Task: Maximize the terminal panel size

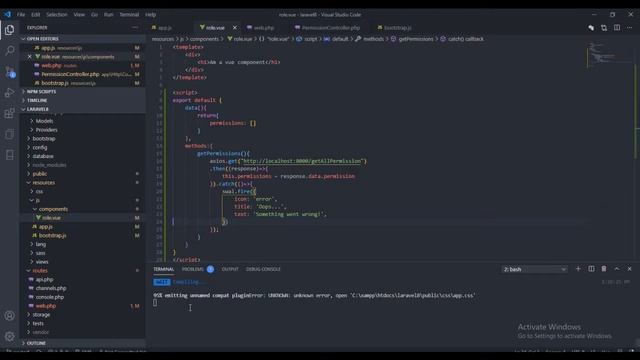Action: click(617, 269)
